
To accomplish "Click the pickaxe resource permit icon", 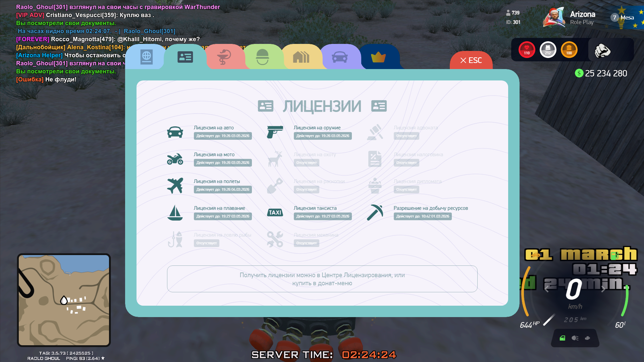I will pyautogui.click(x=375, y=213).
